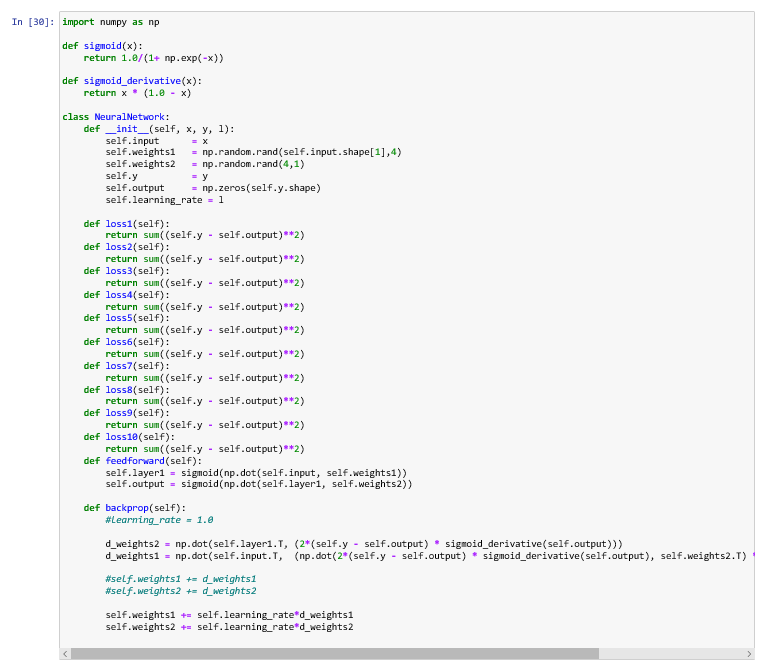The height and width of the screenshot is (667, 767).
Task: Click the 'self.output = sigmoid(...)' line
Action: click(259, 484)
